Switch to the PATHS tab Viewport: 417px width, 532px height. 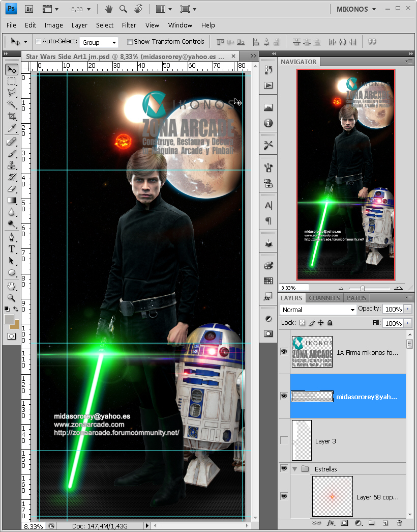pos(356,298)
